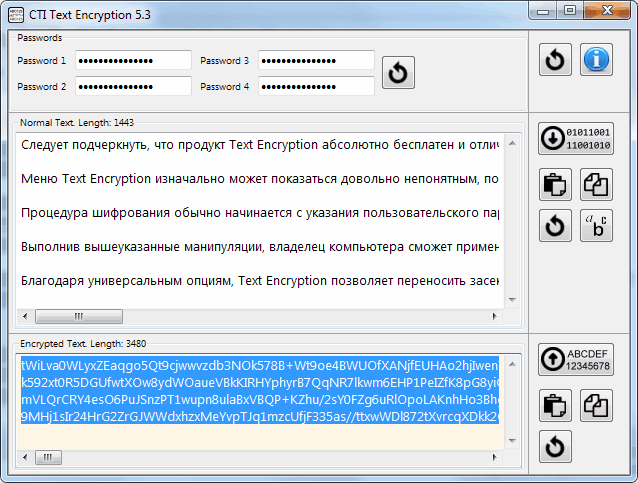Click the line starting 'Следует подчеркнуть'

pos(260,144)
